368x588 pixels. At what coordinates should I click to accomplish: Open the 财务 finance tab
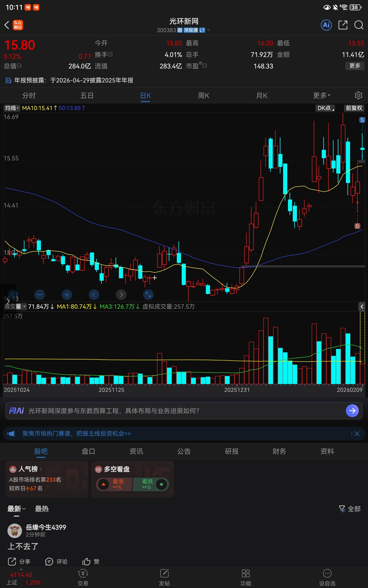pyautogui.click(x=279, y=451)
